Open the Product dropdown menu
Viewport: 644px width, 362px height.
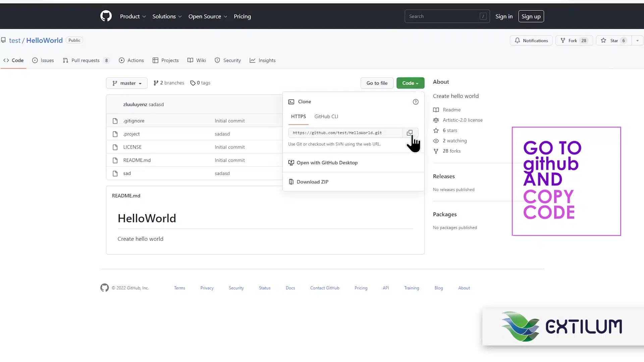click(x=133, y=16)
